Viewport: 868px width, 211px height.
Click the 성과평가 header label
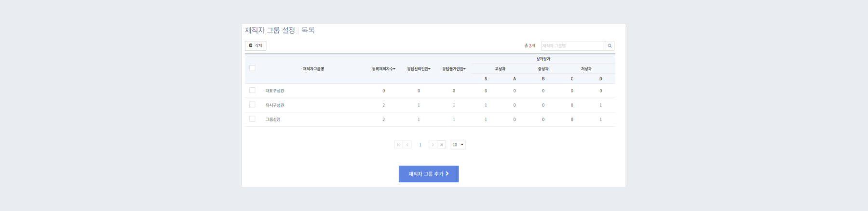pos(543,59)
